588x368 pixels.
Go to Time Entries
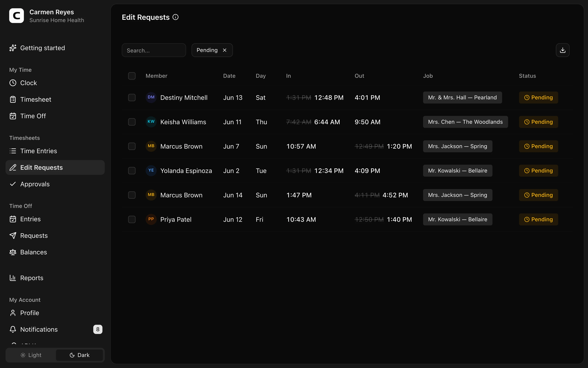click(x=55, y=151)
